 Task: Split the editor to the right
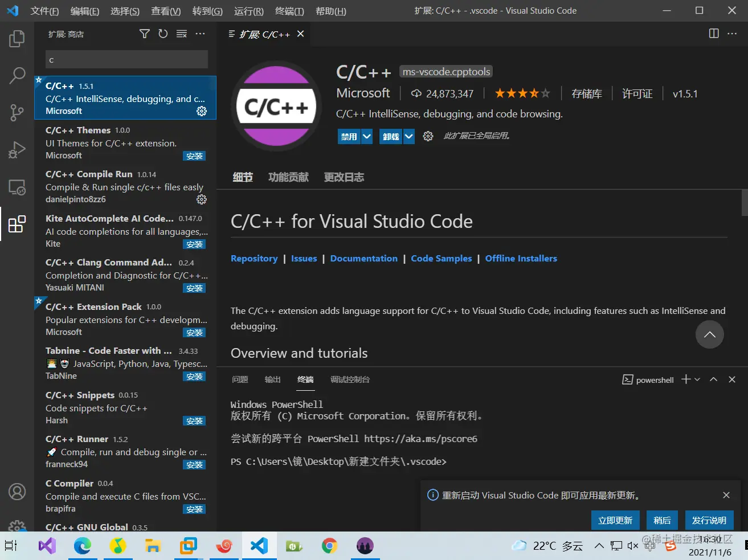(714, 34)
